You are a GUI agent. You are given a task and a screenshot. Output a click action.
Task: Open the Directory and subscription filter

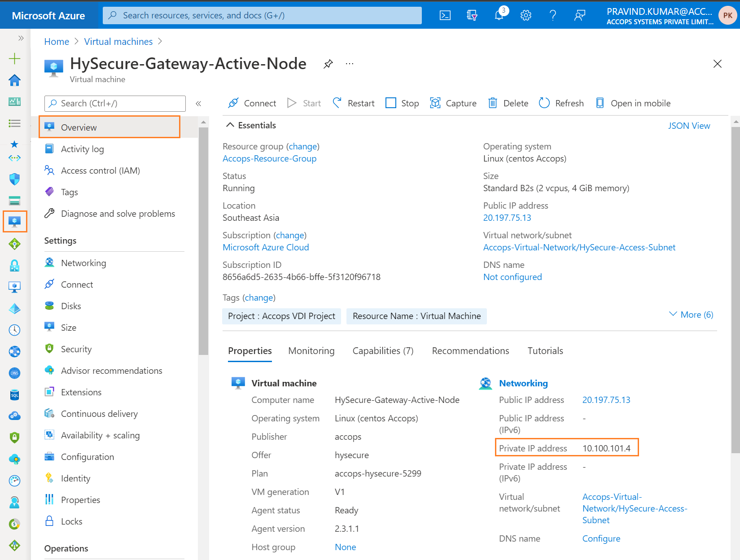472,15
